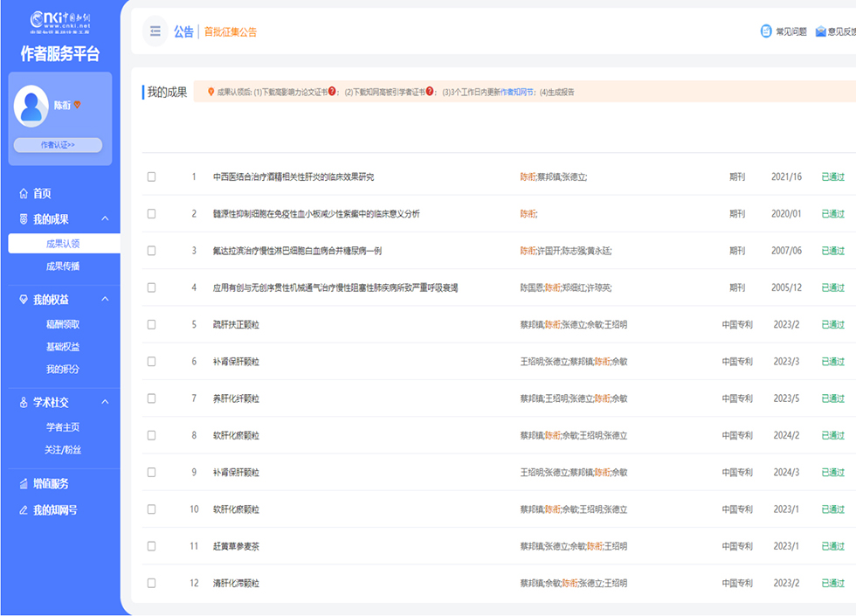Click the 常见问题 FAQ icon

(766, 31)
